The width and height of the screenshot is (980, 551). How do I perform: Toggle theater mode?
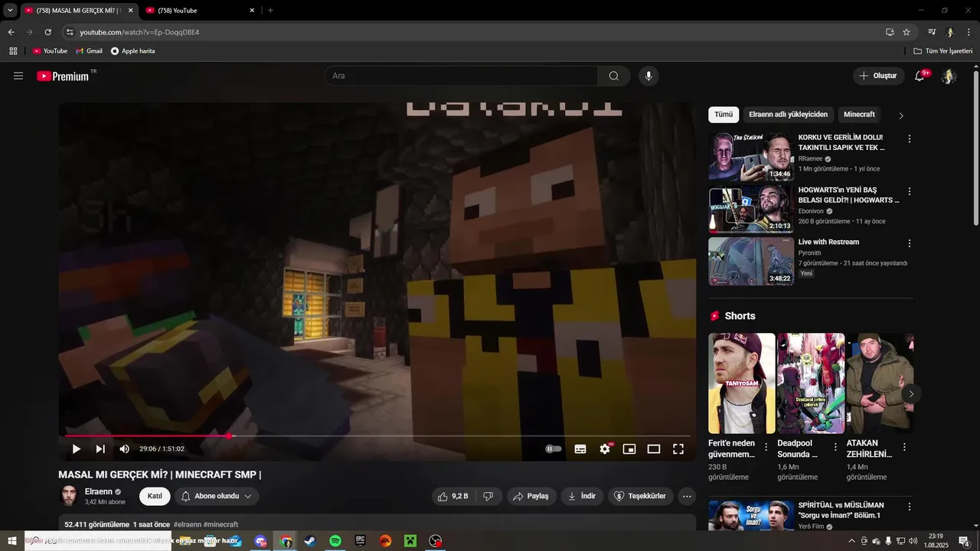coord(654,449)
